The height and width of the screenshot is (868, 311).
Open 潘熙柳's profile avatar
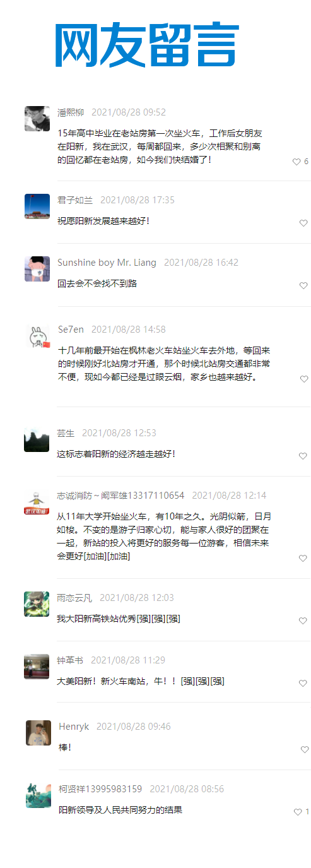click(x=37, y=119)
